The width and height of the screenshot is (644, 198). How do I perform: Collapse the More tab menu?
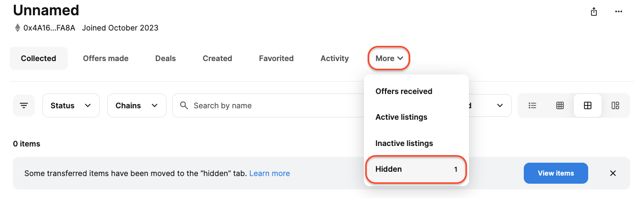[x=389, y=58]
